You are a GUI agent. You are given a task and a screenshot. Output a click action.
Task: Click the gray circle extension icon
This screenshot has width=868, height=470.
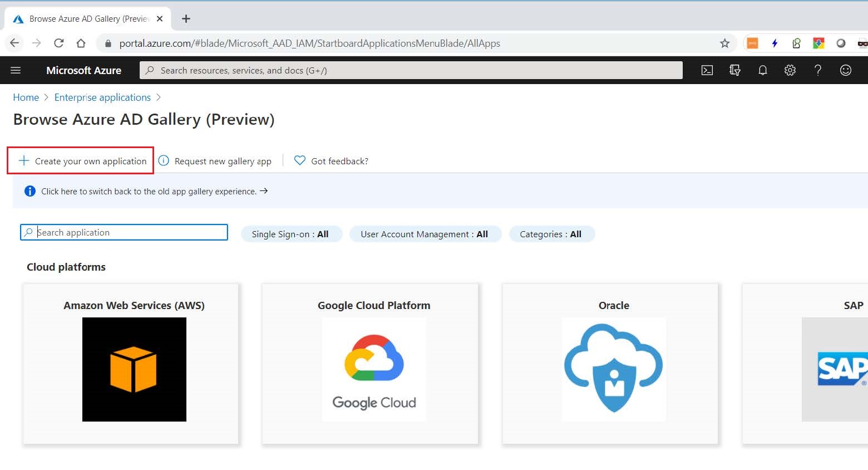click(841, 43)
